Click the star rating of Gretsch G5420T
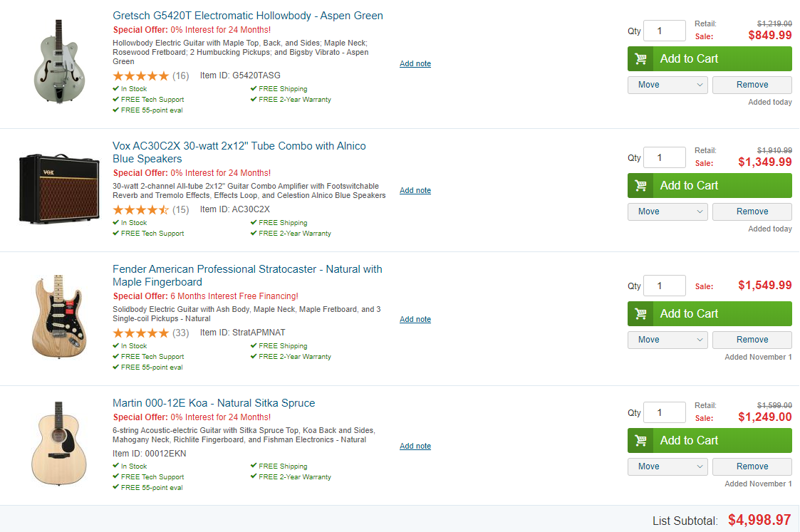This screenshot has width=800, height=532. click(x=141, y=76)
